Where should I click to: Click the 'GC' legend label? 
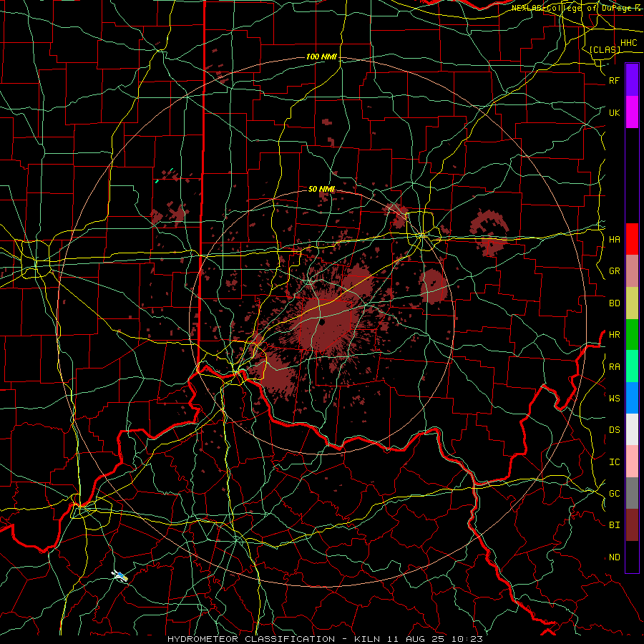coord(614,493)
